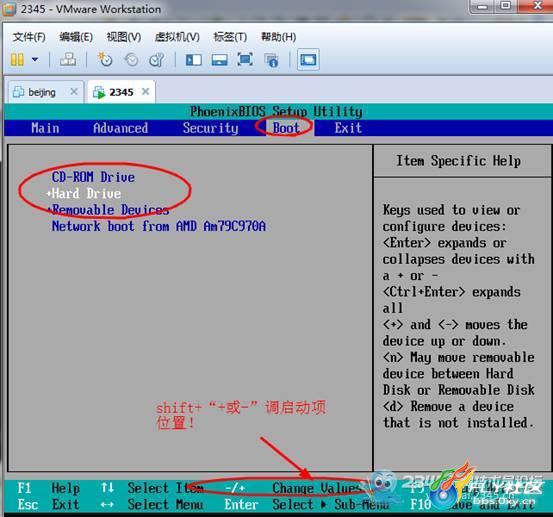553x517 pixels.
Task: Open the 虚拟机(V) menu
Action: [177, 37]
